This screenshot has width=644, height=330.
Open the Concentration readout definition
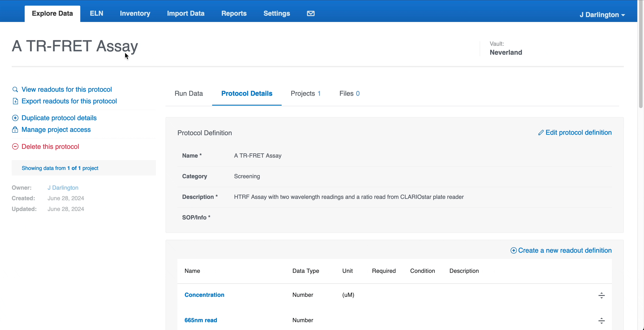tap(204, 295)
